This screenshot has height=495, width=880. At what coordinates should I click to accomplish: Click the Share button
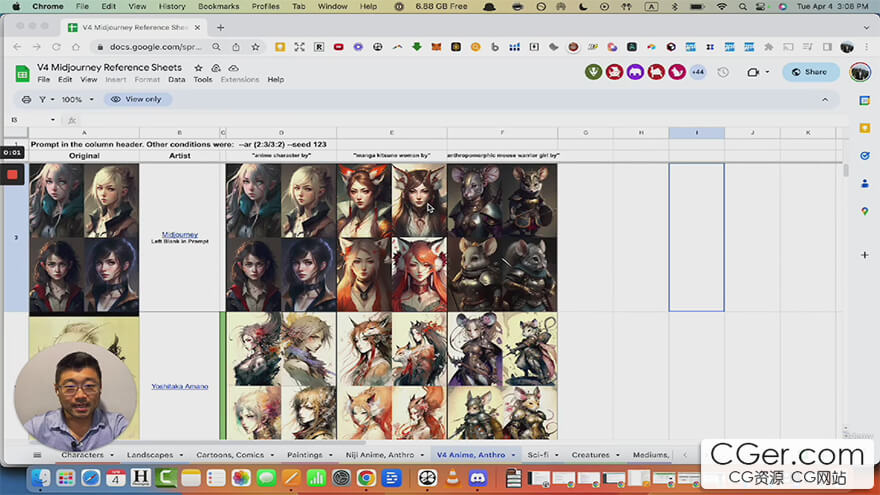click(x=810, y=72)
